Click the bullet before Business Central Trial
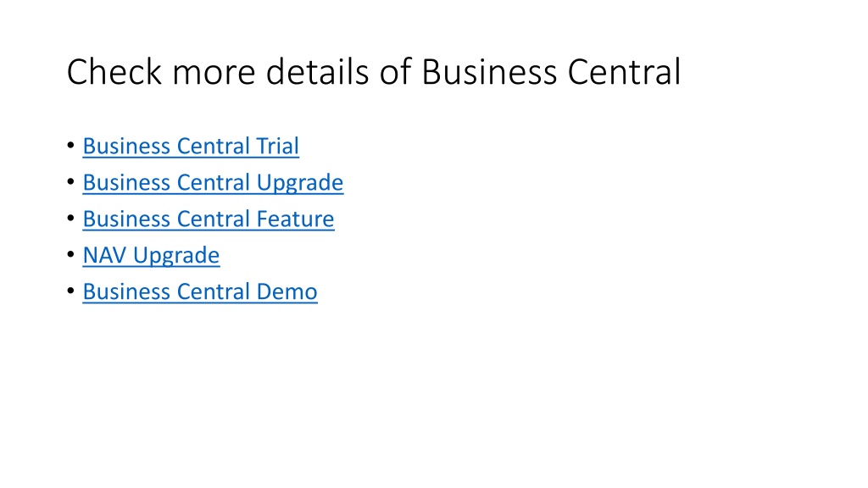Viewport: 868px width, 488px height. pyautogui.click(x=71, y=146)
